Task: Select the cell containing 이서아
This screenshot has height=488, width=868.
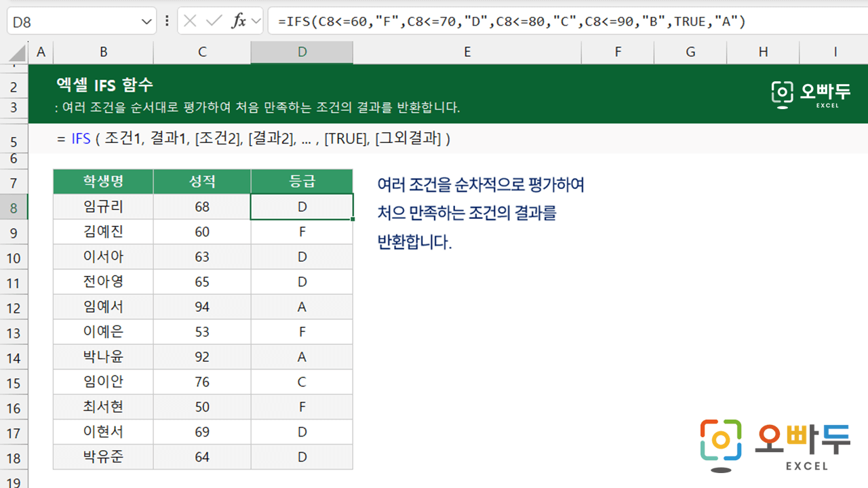Action: click(103, 257)
